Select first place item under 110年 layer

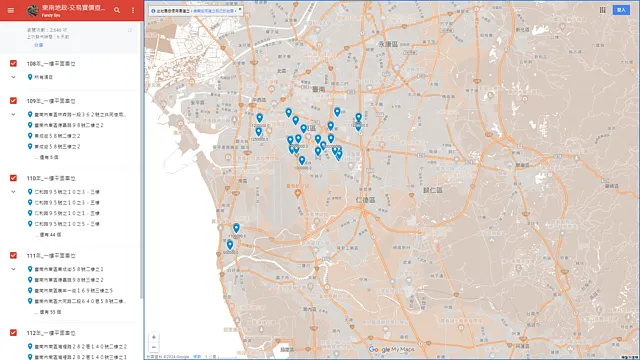click(77, 192)
